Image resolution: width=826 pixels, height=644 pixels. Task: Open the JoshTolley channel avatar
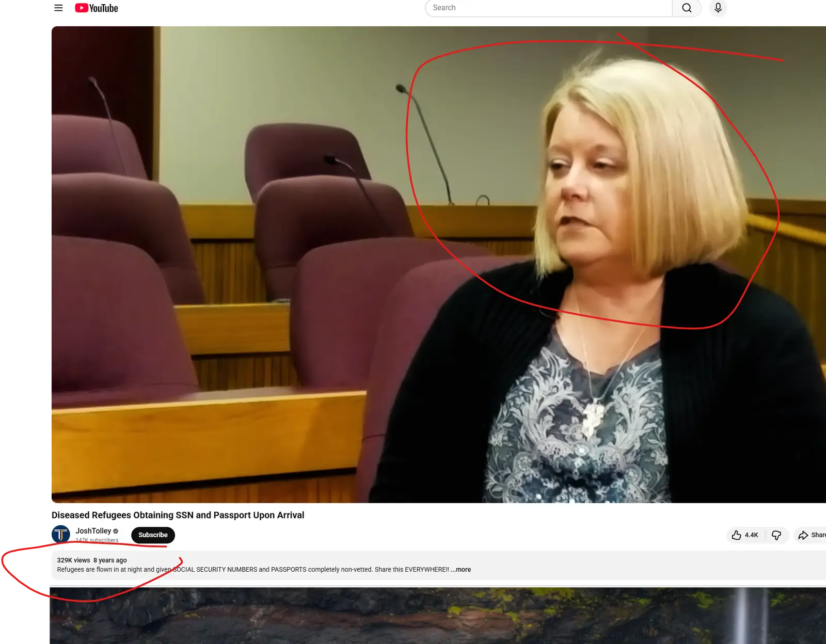pos(61,535)
